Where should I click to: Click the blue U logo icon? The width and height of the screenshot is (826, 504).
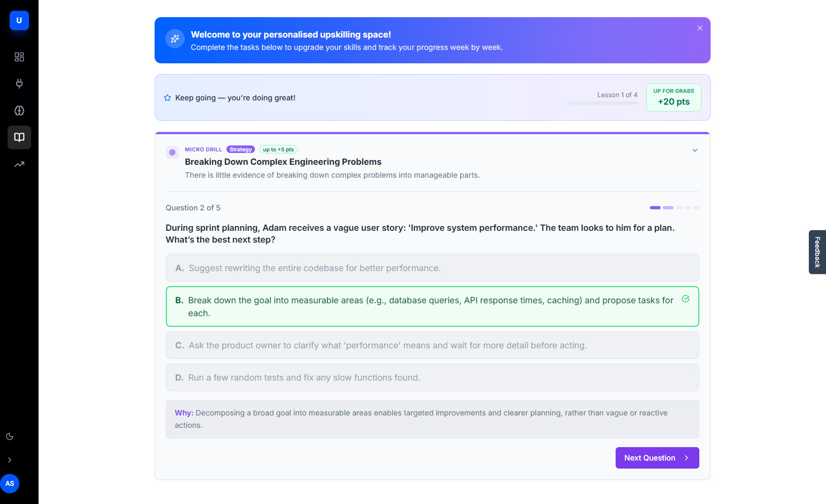pyautogui.click(x=19, y=20)
